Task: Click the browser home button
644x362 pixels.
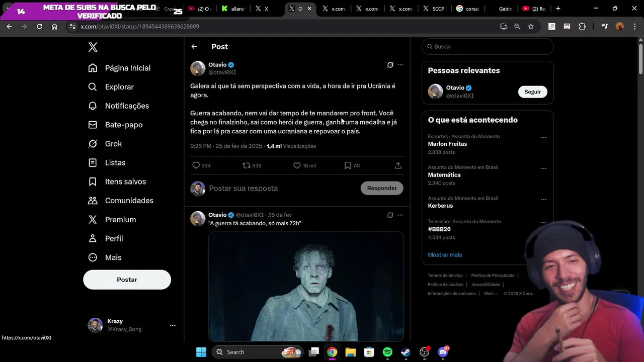Action: 54,26
